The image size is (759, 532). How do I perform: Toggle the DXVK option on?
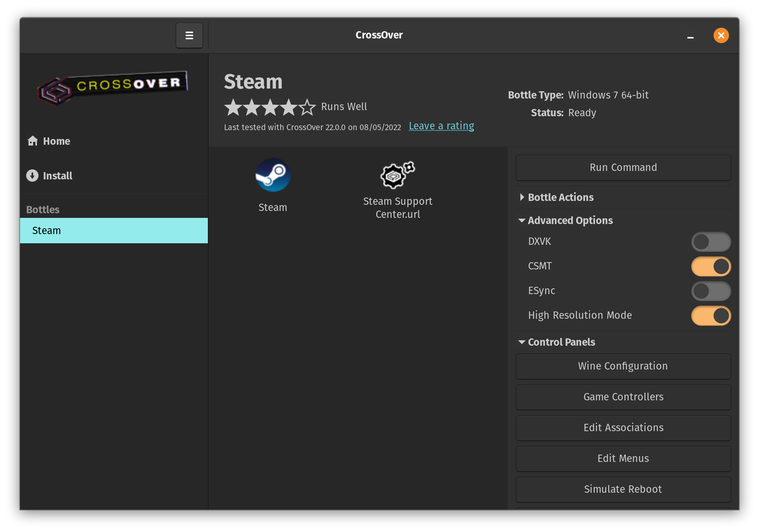(x=711, y=241)
